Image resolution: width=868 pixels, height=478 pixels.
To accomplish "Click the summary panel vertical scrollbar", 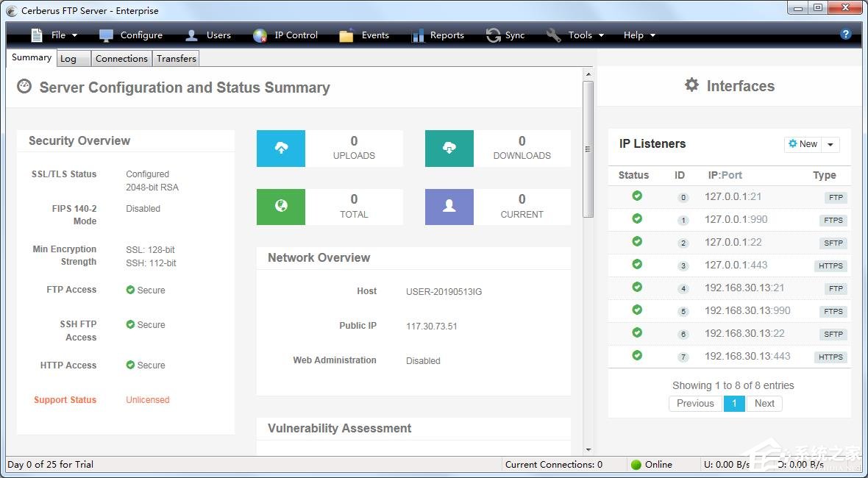I will (x=588, y=149).
